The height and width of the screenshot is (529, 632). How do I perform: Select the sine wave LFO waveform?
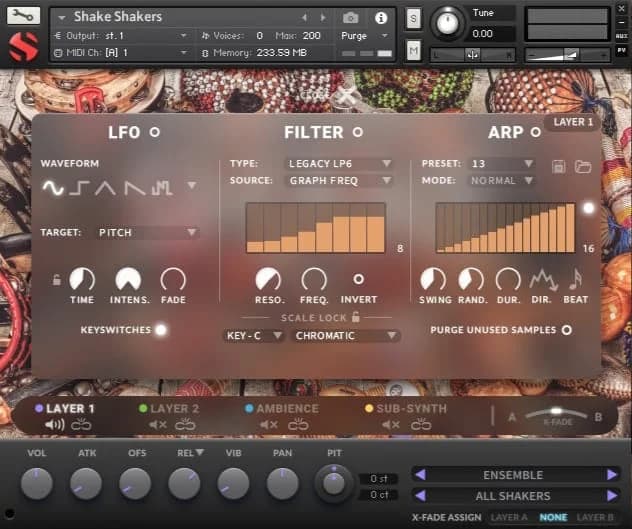pyautogui.click(x=52, y=187)
